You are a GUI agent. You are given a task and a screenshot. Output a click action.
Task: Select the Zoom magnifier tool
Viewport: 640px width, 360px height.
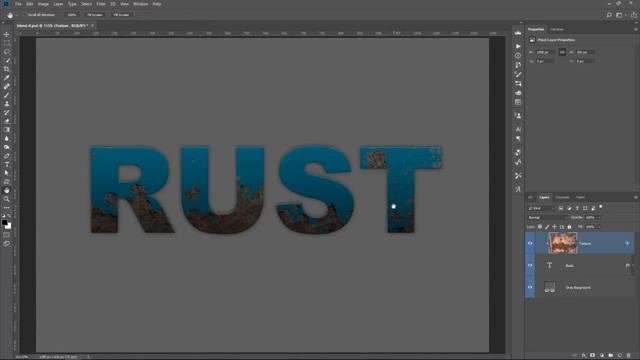coord(7,199)
